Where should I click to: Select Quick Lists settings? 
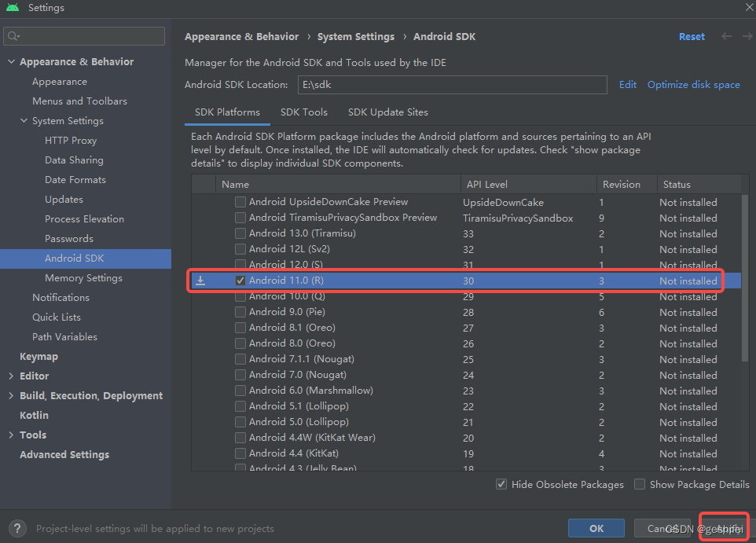click(x=57, y=317)
